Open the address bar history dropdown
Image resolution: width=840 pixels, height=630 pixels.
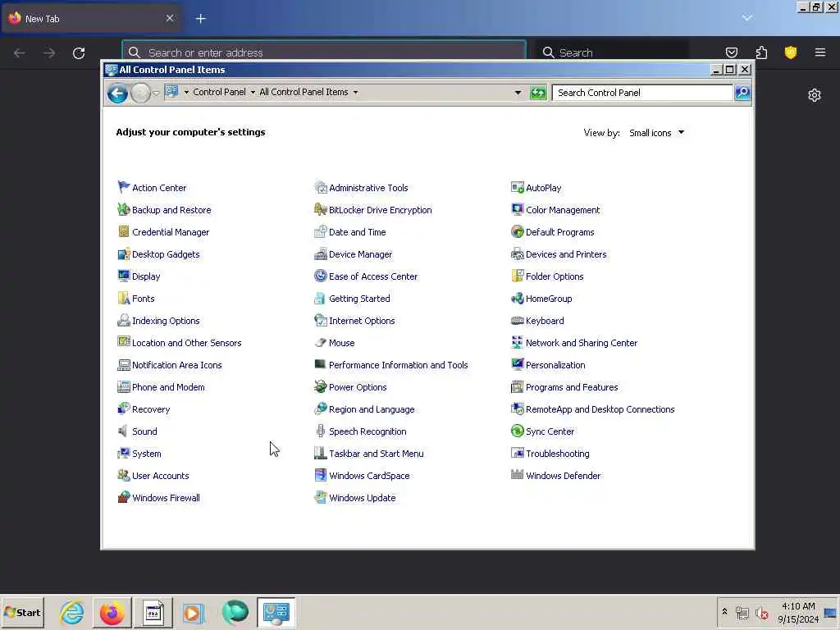518,93
